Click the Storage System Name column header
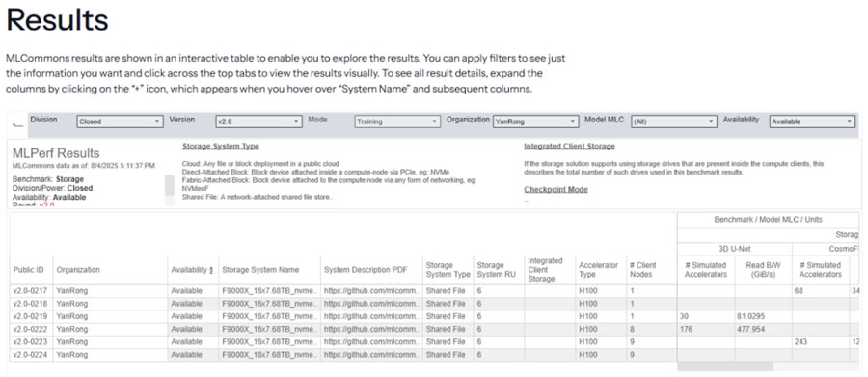 tap(260, 270)
